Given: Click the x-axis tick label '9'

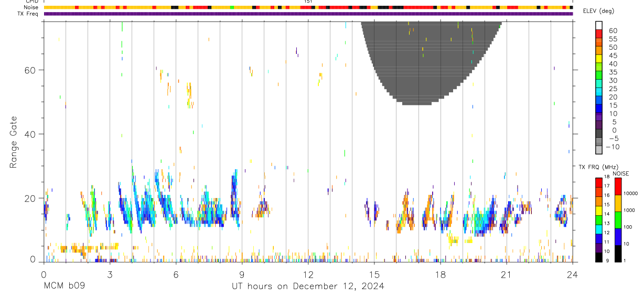Looking at the screenshot, I should coord(242,274).
